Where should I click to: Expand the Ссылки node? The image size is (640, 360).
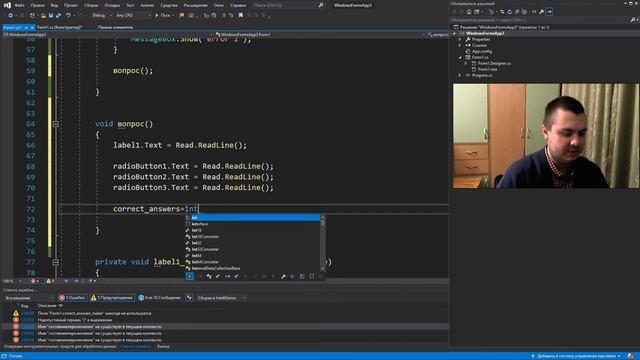tap(460, 45)
